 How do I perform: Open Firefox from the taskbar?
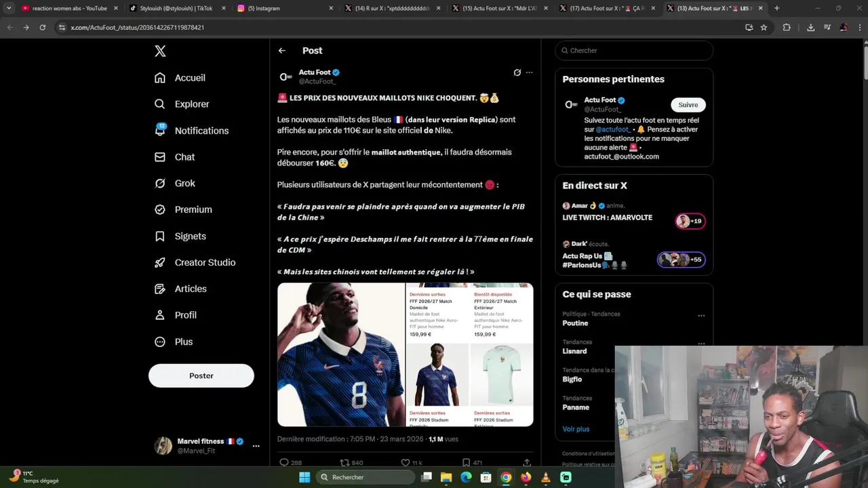click(526, 477)
